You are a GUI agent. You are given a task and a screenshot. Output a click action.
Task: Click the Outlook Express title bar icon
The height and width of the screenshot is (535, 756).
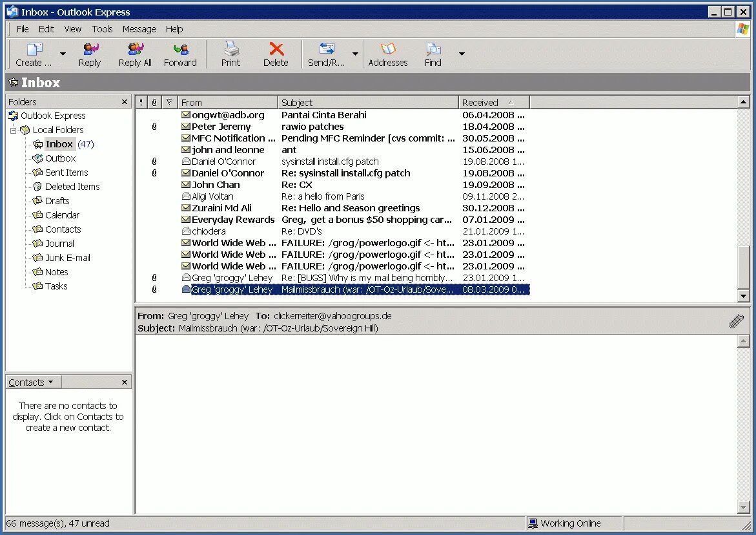click(12, 12)
